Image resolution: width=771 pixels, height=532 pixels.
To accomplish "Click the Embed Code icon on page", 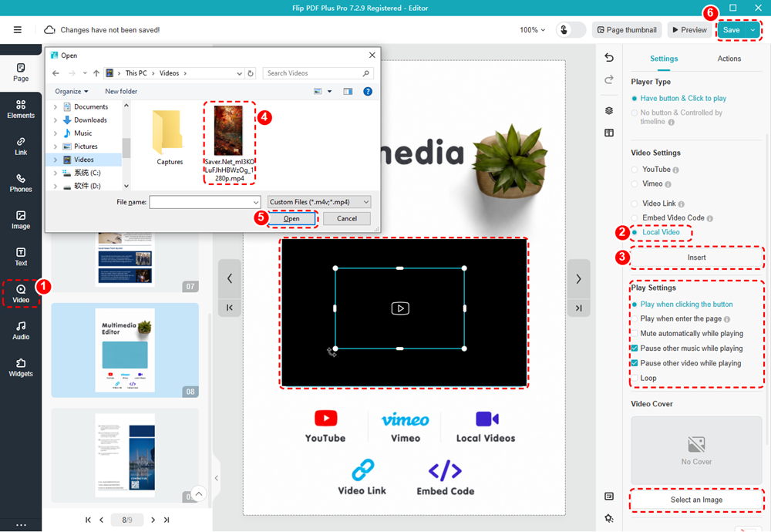I will [445, 470].
